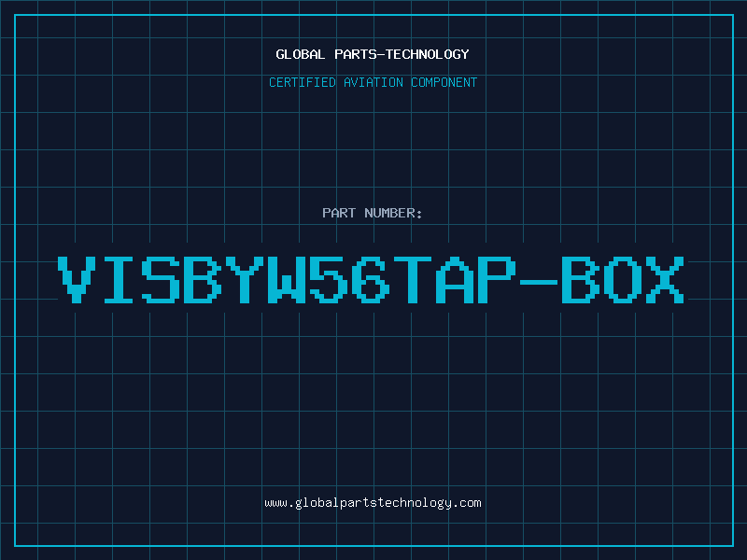
Task: Click the PART NUMBER: label
Action: coord(373,213)
